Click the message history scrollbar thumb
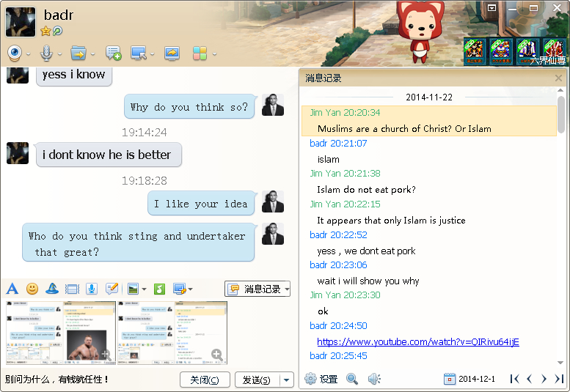Viewport: 570px width, 392px height. coord(561,114)
